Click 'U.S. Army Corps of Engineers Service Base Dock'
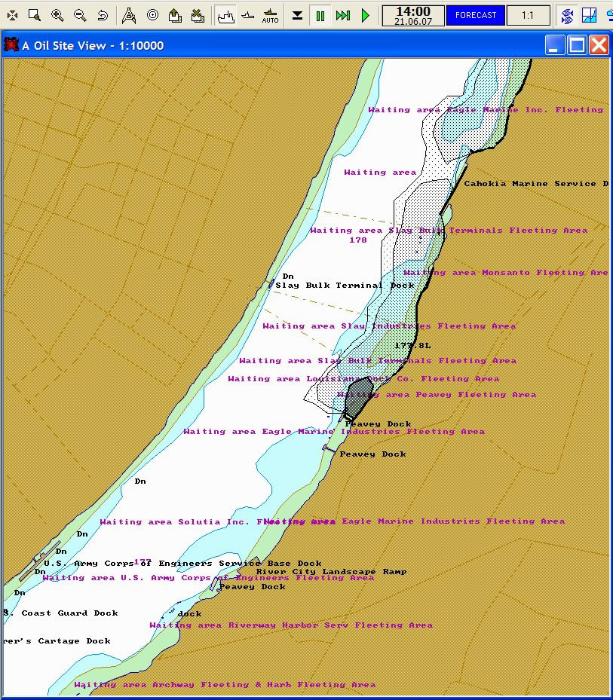 182,564
